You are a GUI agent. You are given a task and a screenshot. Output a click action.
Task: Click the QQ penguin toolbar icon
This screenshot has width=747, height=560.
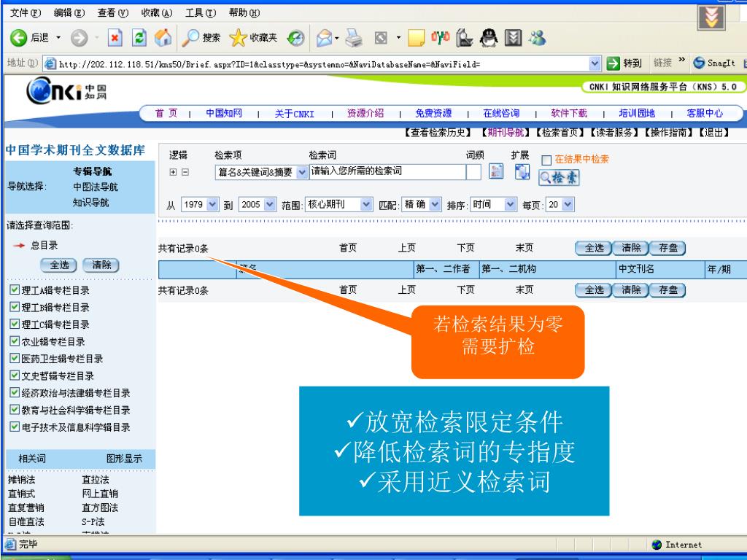pos(488,38)
